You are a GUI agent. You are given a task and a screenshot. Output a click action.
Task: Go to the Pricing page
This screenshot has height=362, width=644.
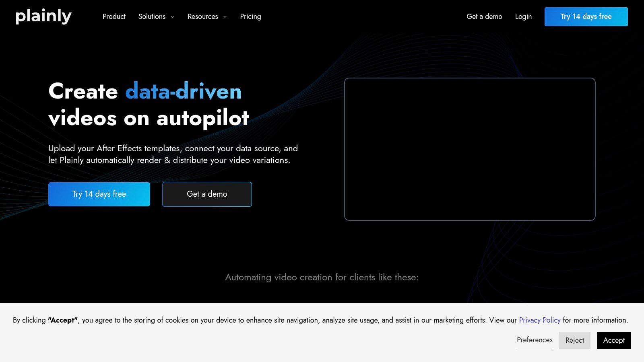pos(250,16)
